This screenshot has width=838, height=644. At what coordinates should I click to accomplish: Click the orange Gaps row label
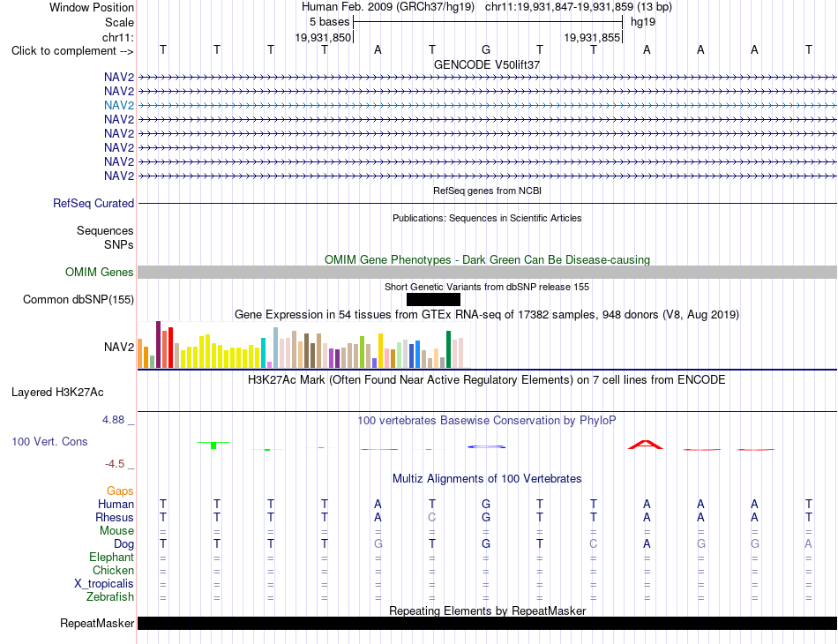click(120, 490)
